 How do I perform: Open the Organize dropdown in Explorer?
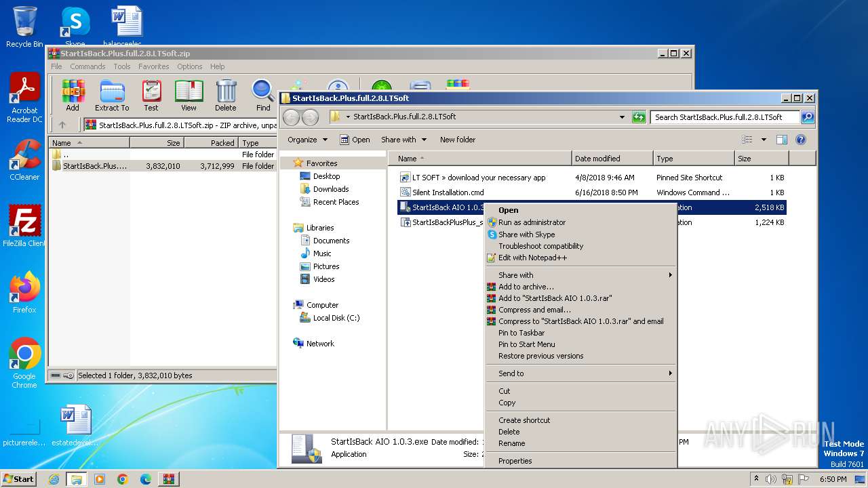[307, 140]
